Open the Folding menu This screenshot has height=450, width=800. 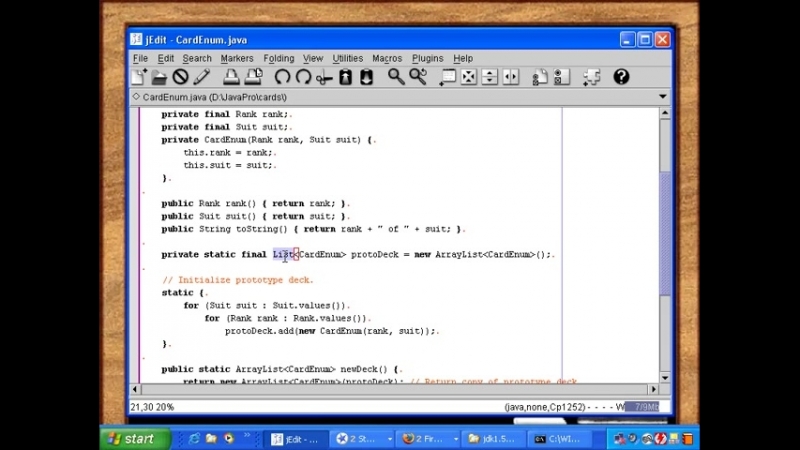(x=278, y=58)
